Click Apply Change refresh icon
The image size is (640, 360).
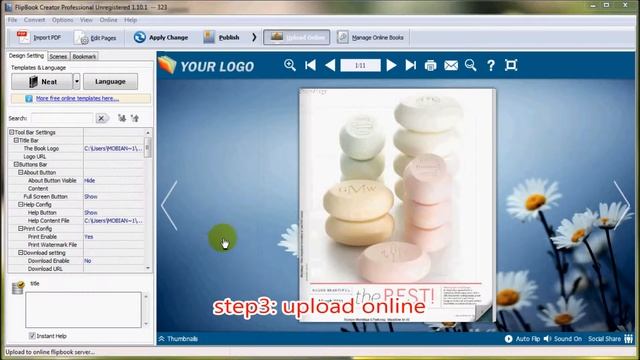click(140, 37)
